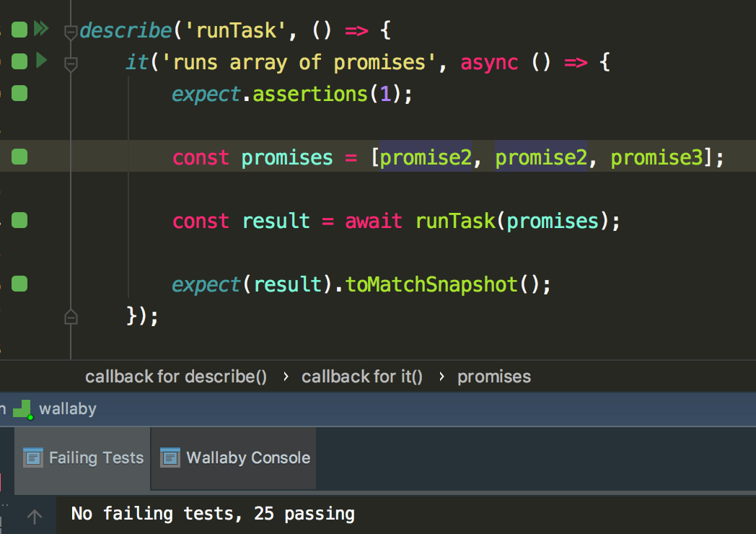Click the coverage indicator beside the describe line
The width and height of the screenshot is (756, 534).
(19, 29)
